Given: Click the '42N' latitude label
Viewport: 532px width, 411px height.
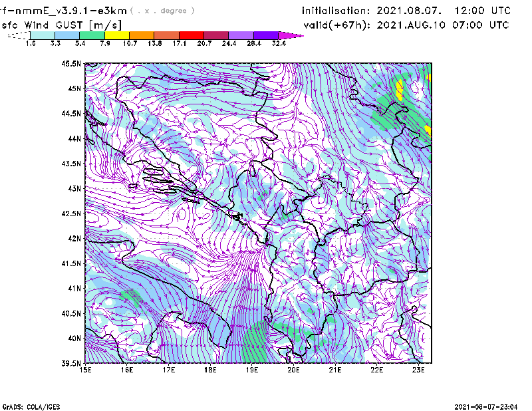Looking at the screenshot, I should tap(74, 238).
